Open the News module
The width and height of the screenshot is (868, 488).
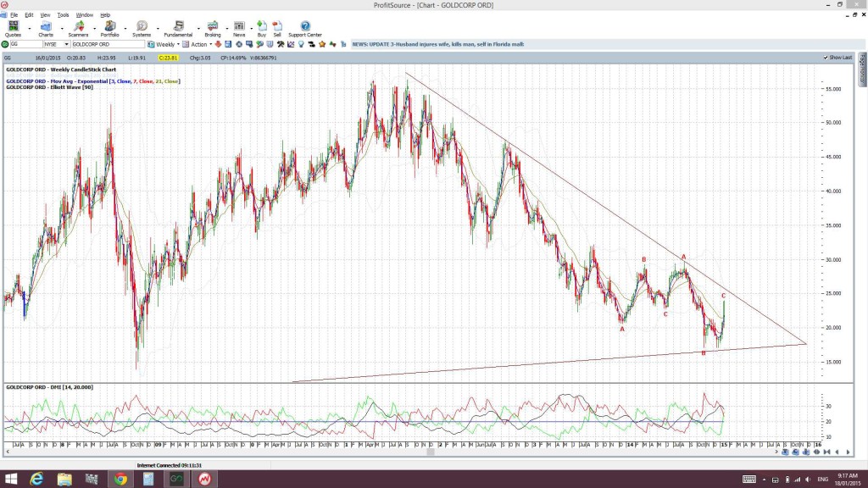click(239, 29)
